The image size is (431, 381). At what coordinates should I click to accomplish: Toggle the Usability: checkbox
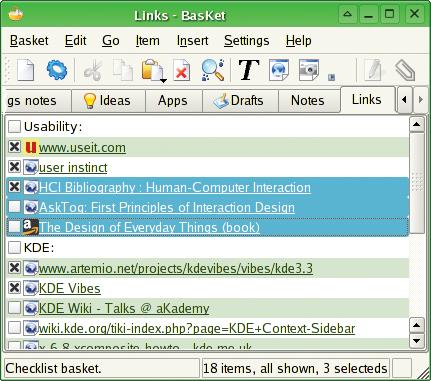14,126
